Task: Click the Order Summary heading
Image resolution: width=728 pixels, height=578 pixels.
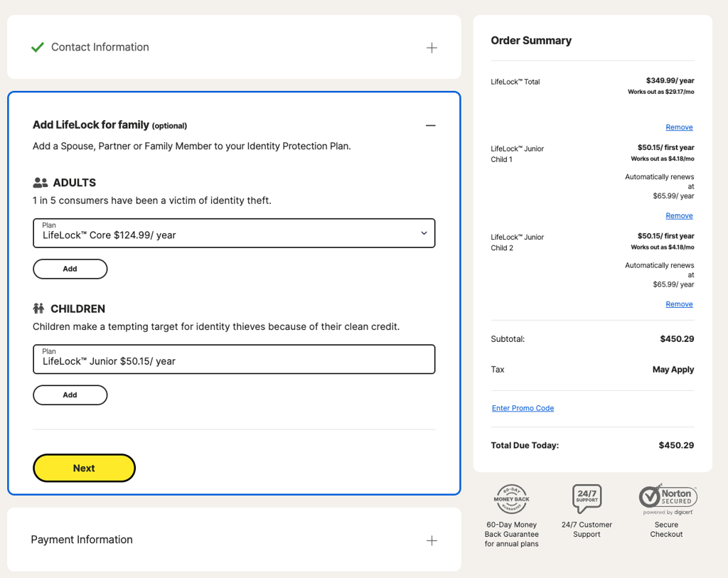Action: click(x=531, y=41)
